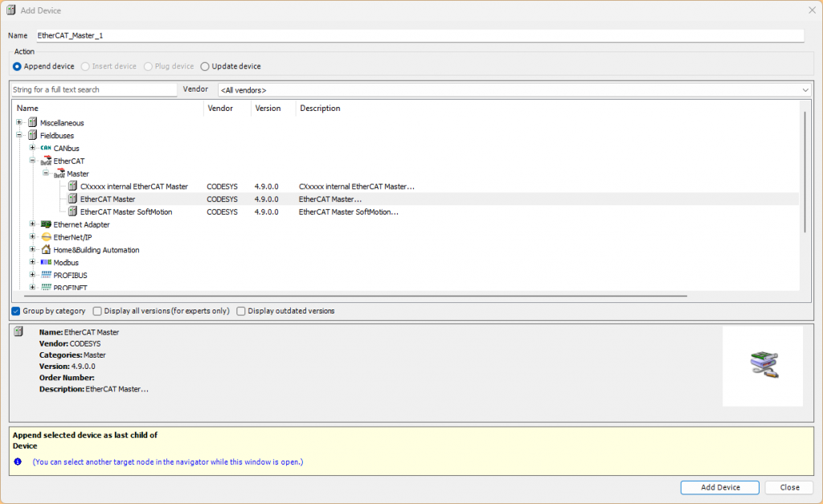The width and height of the screenshot is (823, 504).
Task: Open the Vendor dropdown list
Action: click(805, 90)
